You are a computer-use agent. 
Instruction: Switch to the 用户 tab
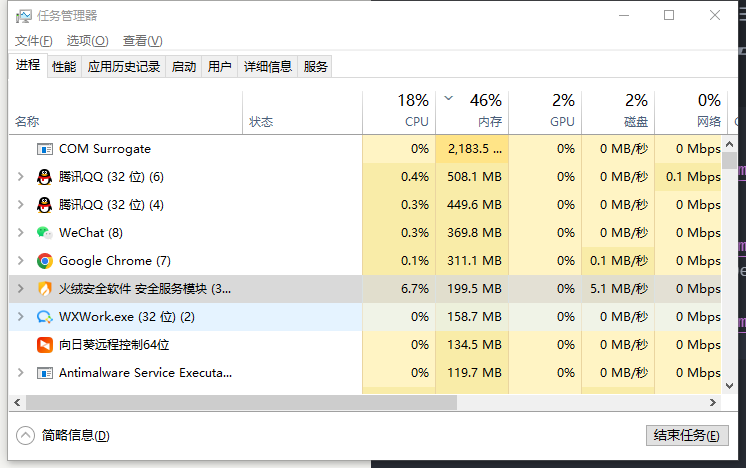click(x=219, y=67)
